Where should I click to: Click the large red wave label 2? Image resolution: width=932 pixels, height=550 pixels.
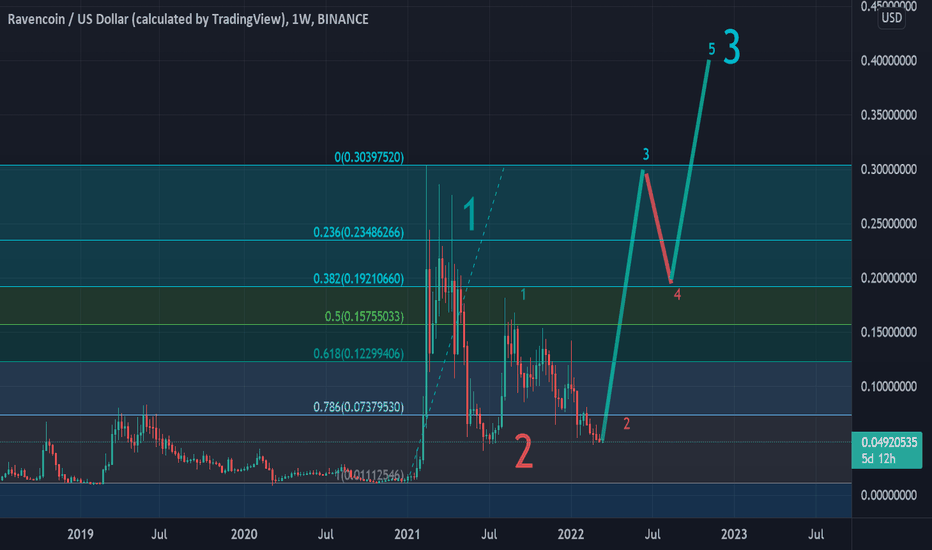pyautogui.click(x=523, y=451)
